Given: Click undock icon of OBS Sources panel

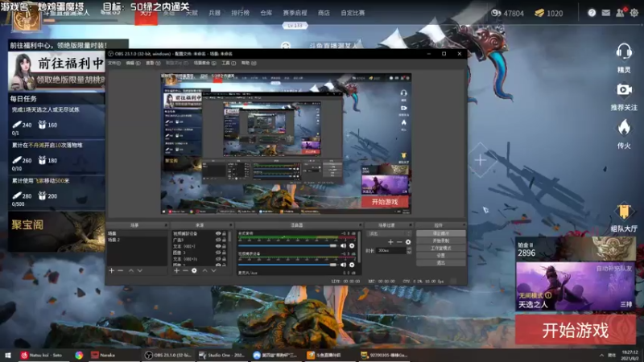Looking at the screenshot, I should point(231,225).
